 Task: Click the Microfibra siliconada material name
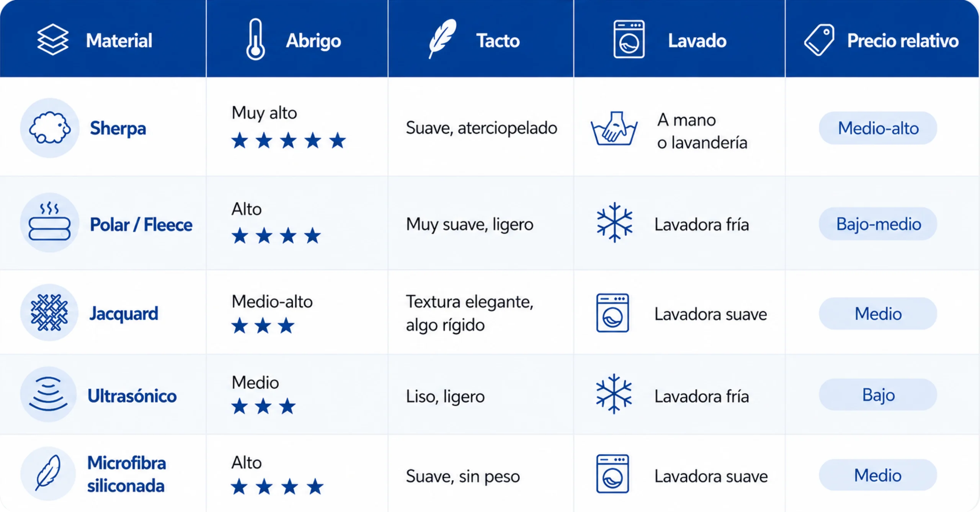pyautogui.click(x=126, y=474)
